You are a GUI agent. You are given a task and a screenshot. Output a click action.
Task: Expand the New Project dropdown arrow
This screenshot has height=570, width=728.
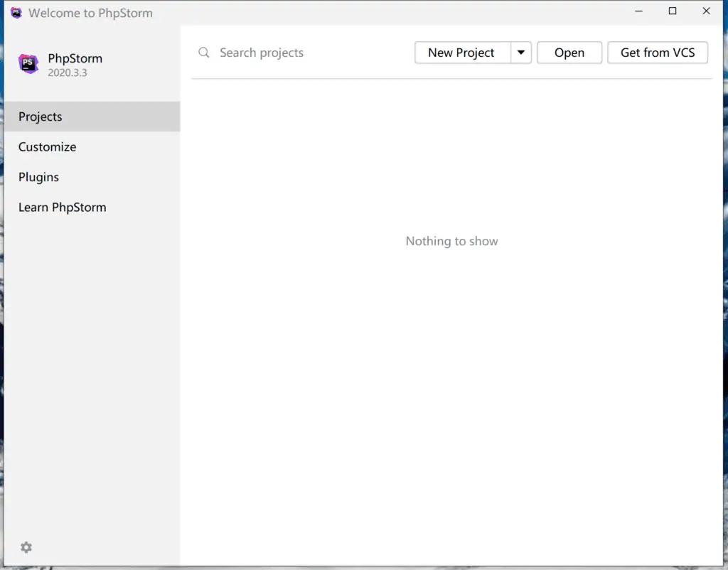pyautogui.click(x=521, y=53)
